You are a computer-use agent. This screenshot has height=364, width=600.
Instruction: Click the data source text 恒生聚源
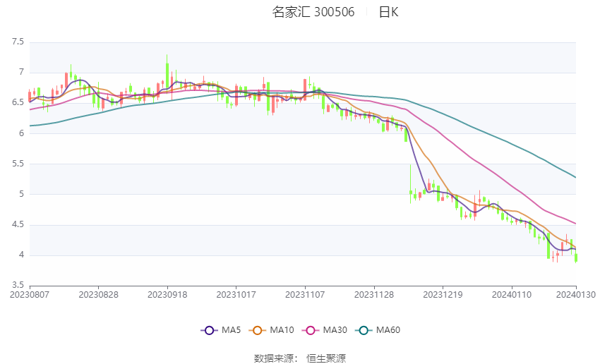(326, 358)
